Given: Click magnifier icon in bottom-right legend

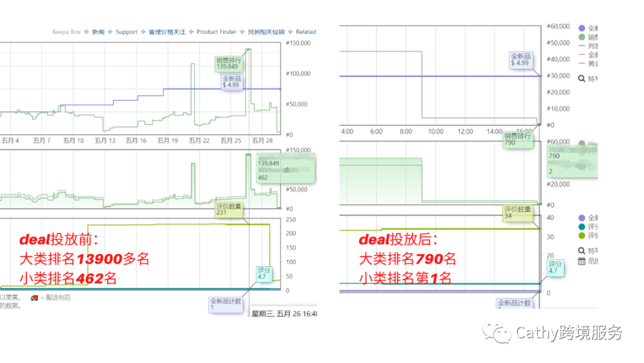Looking at the screenshot, I should click(581, 250).
